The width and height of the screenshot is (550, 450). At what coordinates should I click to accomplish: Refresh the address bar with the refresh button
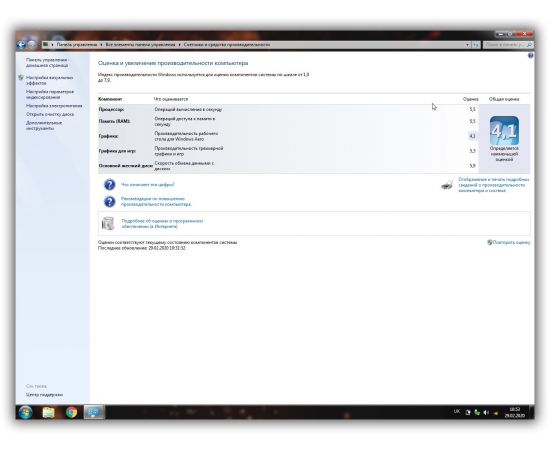(x=476, y=45)
